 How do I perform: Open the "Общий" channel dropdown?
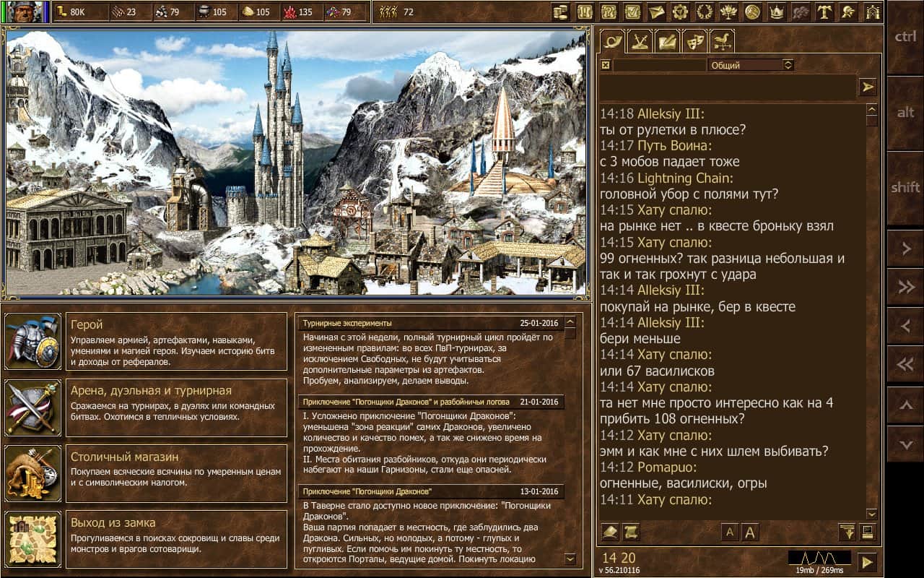pyautogui.click(x=751, y=65)
